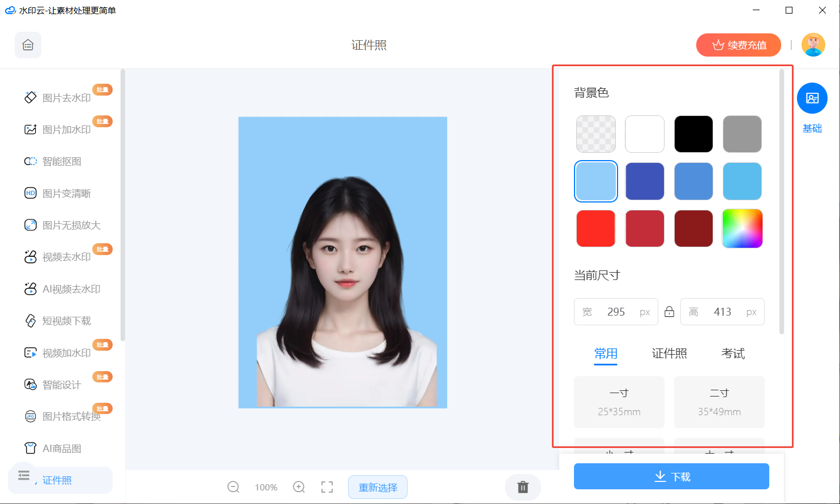Toggle the aspect ratio lock icon
840x504 pixels.
(x=669, y=312)
